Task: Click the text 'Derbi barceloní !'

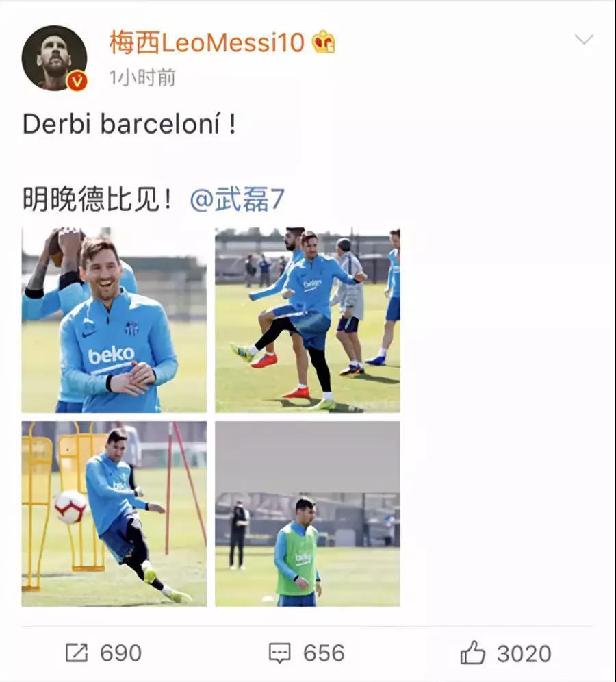Action: tap(129, 125)
